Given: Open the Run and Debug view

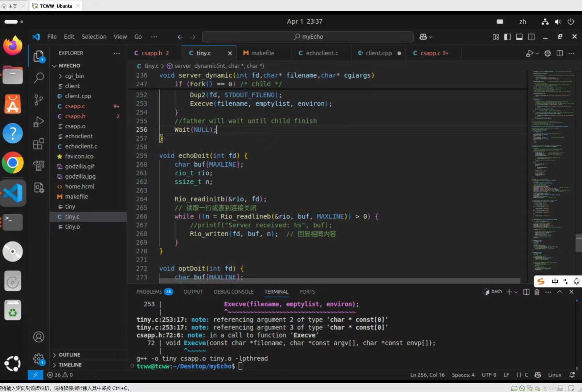Looking at the screenshot, I should coord(38,122).
